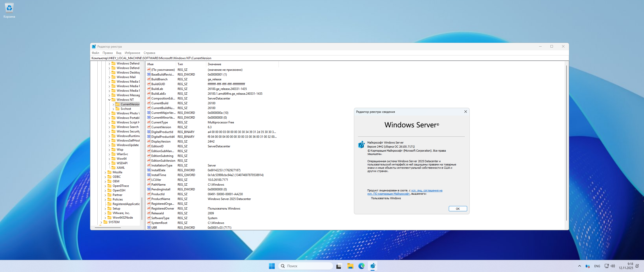Click the ProductName value icon

149,199
